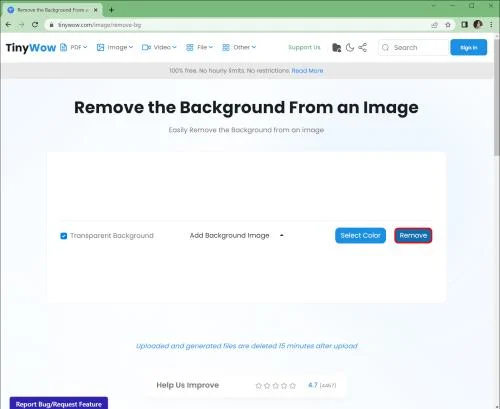Expand the Image tools dropdown
Image resolution: width=500 pixels, height=409 pixels.
point(115,47)
